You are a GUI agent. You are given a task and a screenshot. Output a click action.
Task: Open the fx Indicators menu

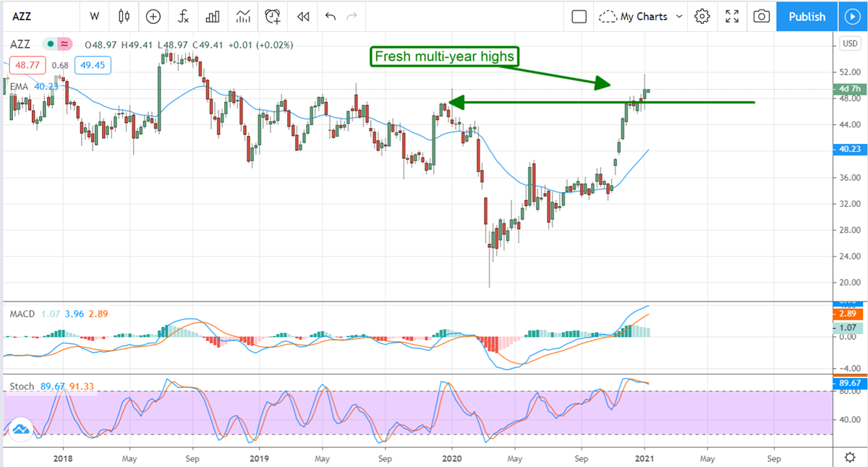[x=184, y=16]
